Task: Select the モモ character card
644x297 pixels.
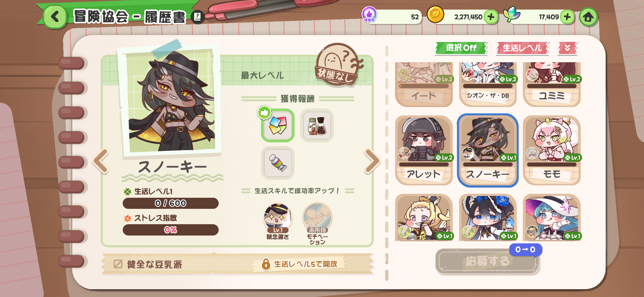Action: [x=552, y=150]
